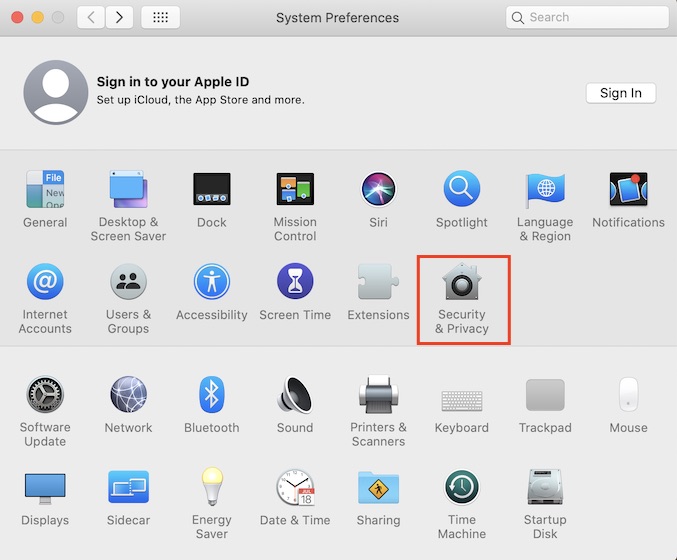677x560 pixels.
Task: Go forward with the right arrow button
Action: [119, 17]
